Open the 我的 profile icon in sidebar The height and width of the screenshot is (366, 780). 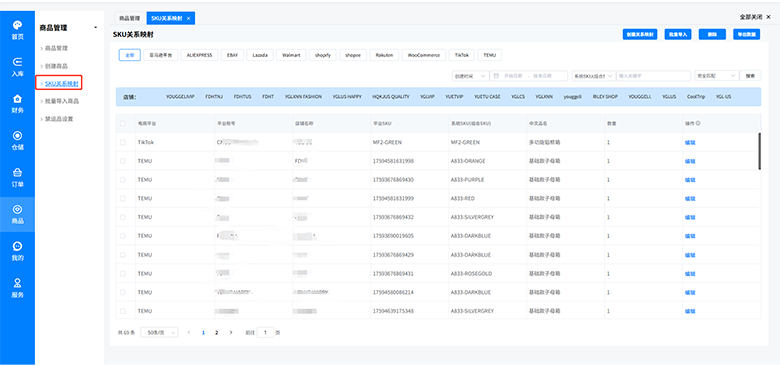[17, 246]
